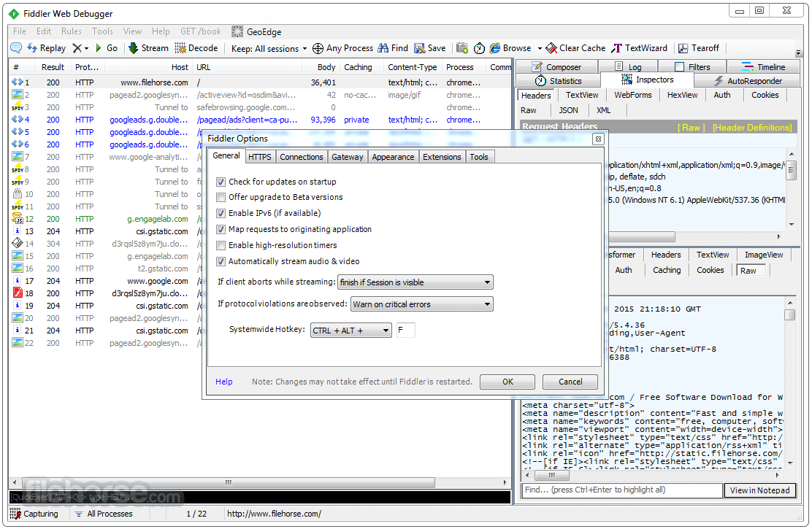Screen dimensions: 812x529
Task: Open Find with the binoculars icon
Action: [383, 48]
